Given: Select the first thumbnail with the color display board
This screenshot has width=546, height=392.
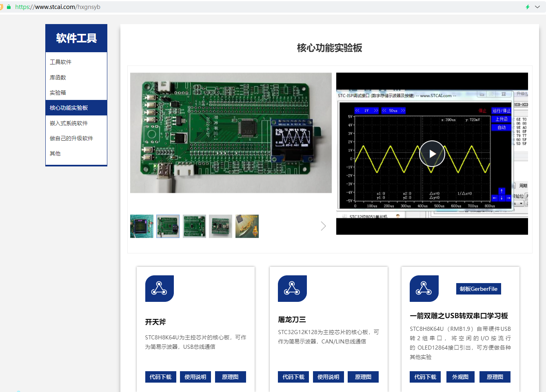Looking at the screenshot, I should [x=142, y=226].
